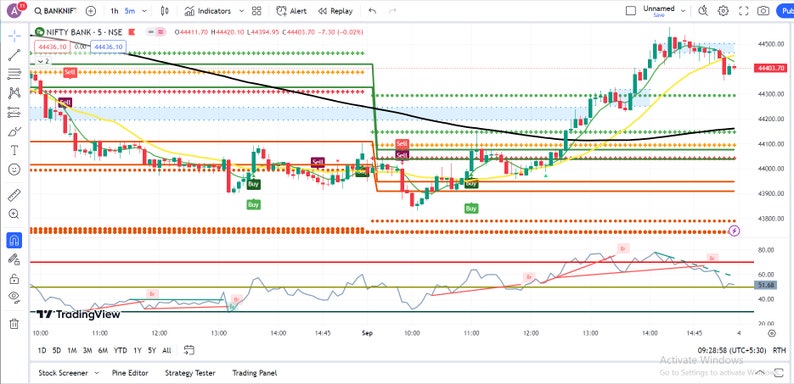
Task: Open the BANKNIFTY symbol search
Action: click(x=55, y=11)
